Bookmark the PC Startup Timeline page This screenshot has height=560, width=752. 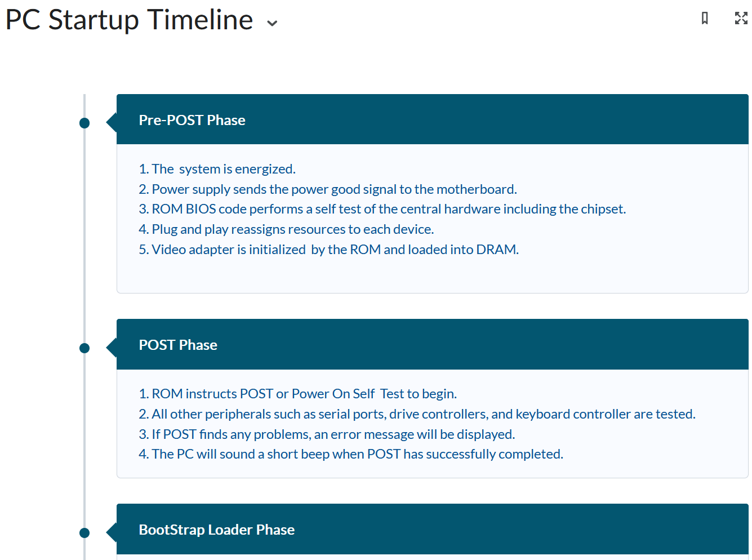[704, 19]
